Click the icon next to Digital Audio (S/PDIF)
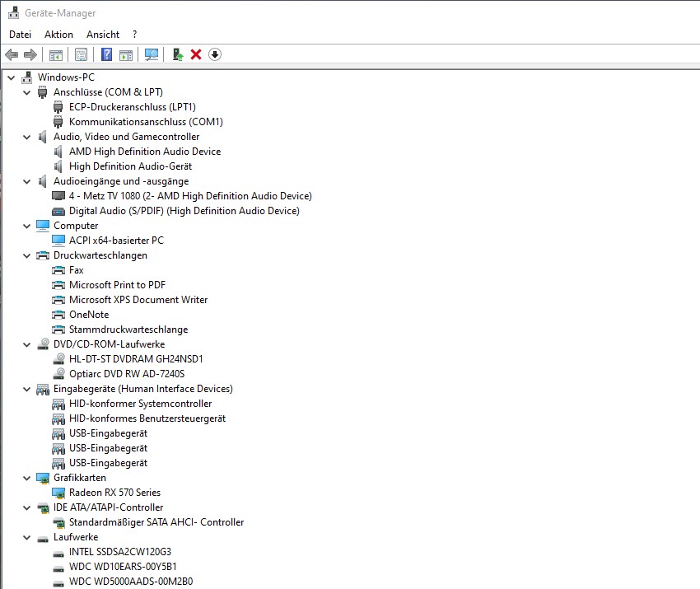The width and height of the screenshot is (700, 589). coord(58,211)
